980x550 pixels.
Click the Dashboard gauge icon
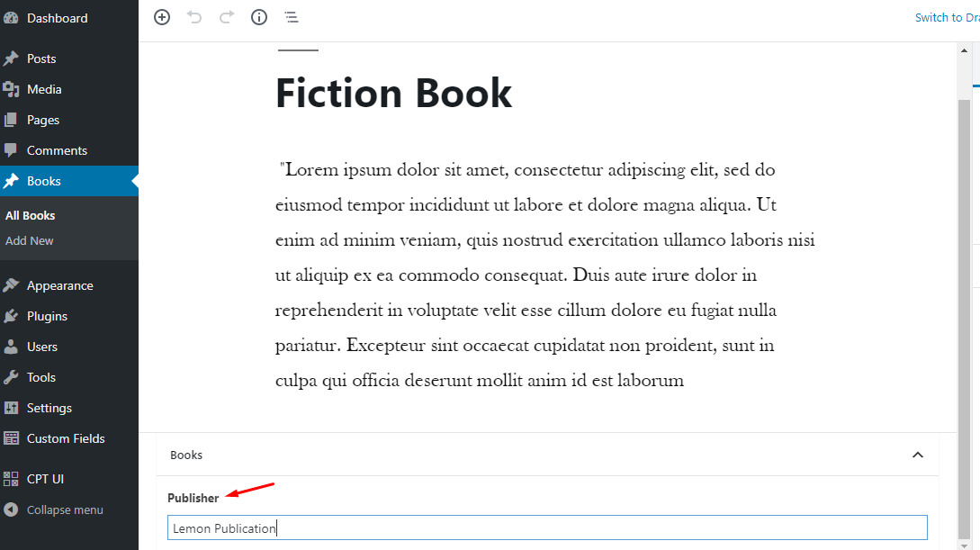pyautogui.click(x=11, y=18)
